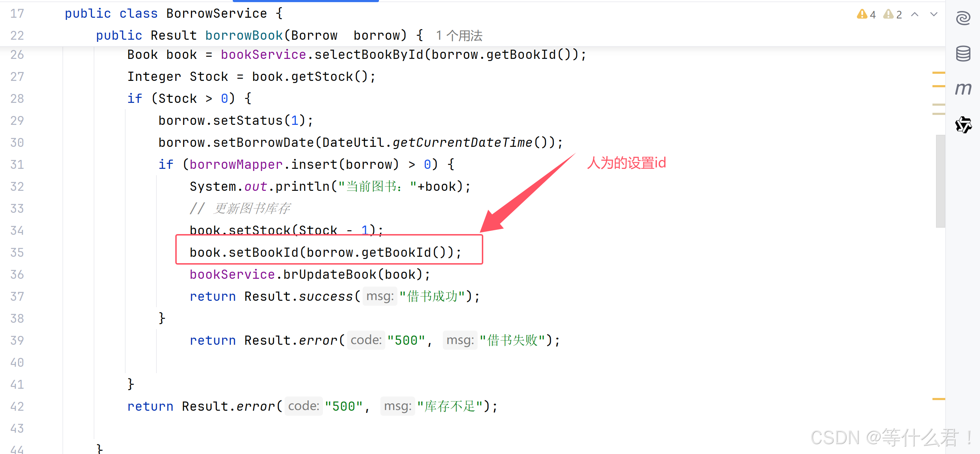
Task: Click the borrowBook method name
Action: [x=243, y=36]
